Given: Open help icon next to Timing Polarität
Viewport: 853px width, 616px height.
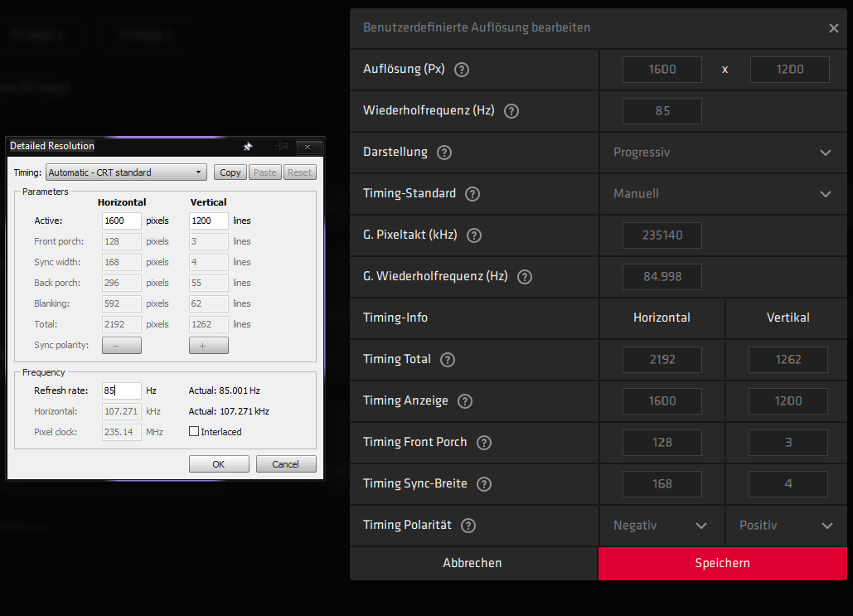Looking at the screenshot, I should pos(468,525).
